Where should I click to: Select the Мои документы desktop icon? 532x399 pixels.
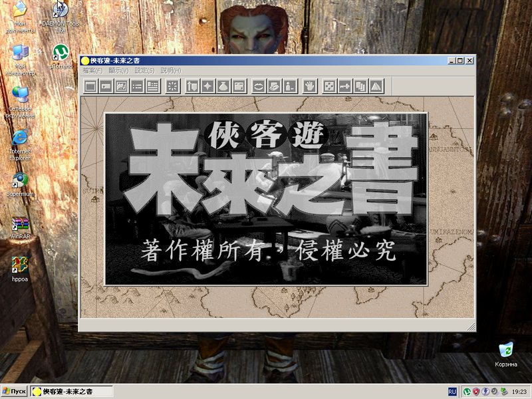20,17
